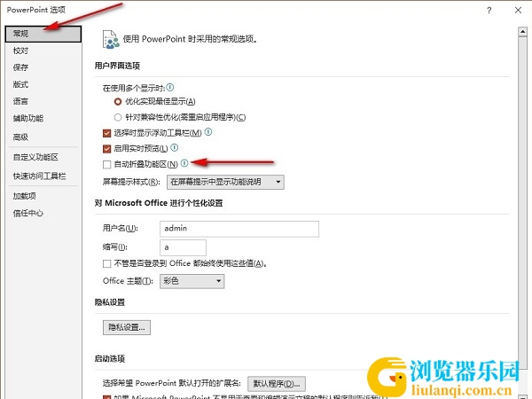The width and height of the screenshot is (532, 399).
Task: Check 不管是否登录到 Office 都始终使用这些值
Action: point(107,263)
